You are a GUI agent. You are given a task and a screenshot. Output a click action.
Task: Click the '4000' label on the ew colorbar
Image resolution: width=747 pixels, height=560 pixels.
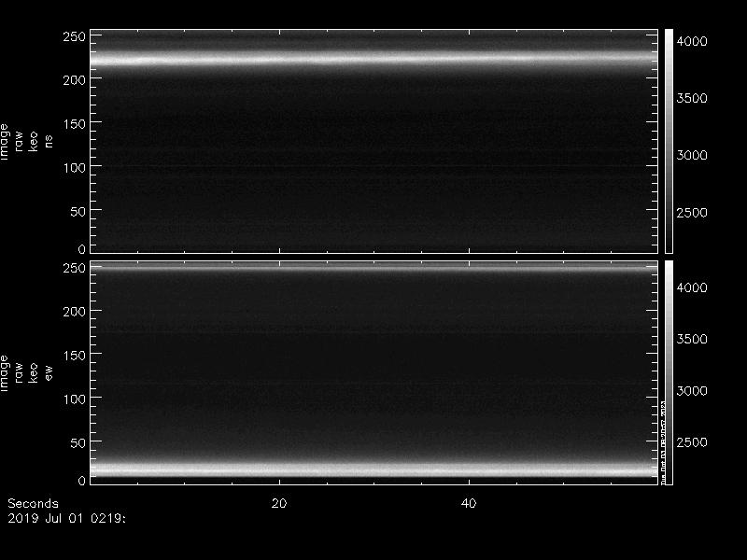pyautogui.click(x=692, y=287)
